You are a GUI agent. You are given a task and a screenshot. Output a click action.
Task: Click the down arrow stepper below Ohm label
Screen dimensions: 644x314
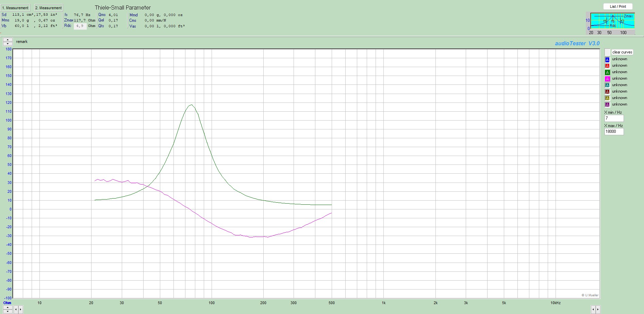click(7, 312)
